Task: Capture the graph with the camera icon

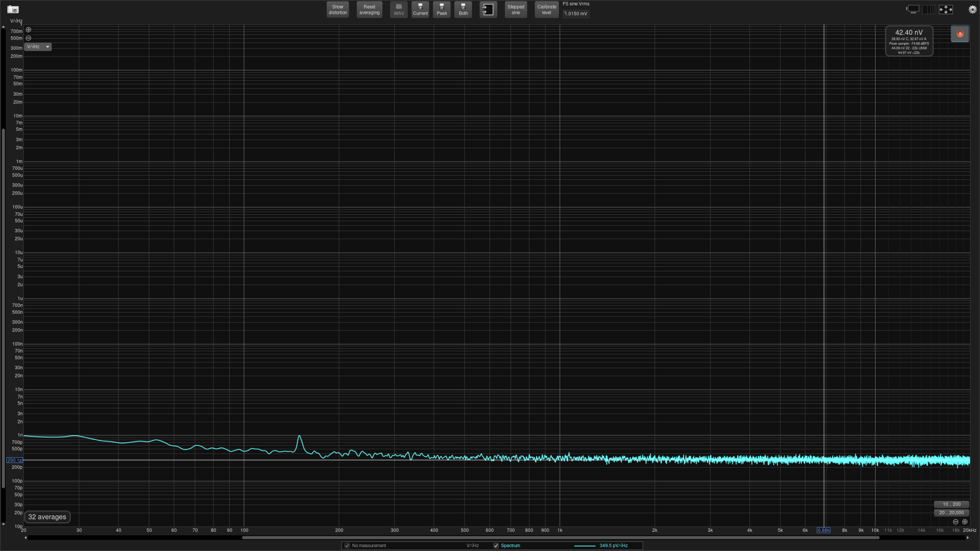Action: (x=13, y=10)
